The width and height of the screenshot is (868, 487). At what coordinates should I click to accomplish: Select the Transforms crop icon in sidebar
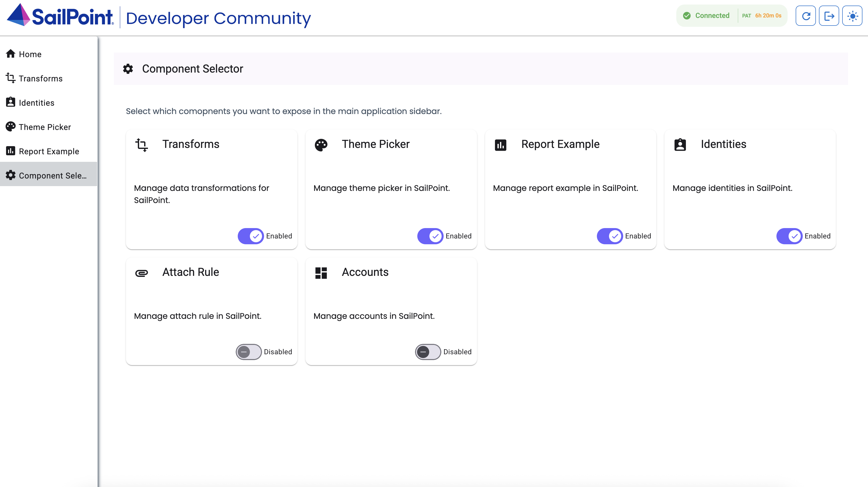coord(10,78)
